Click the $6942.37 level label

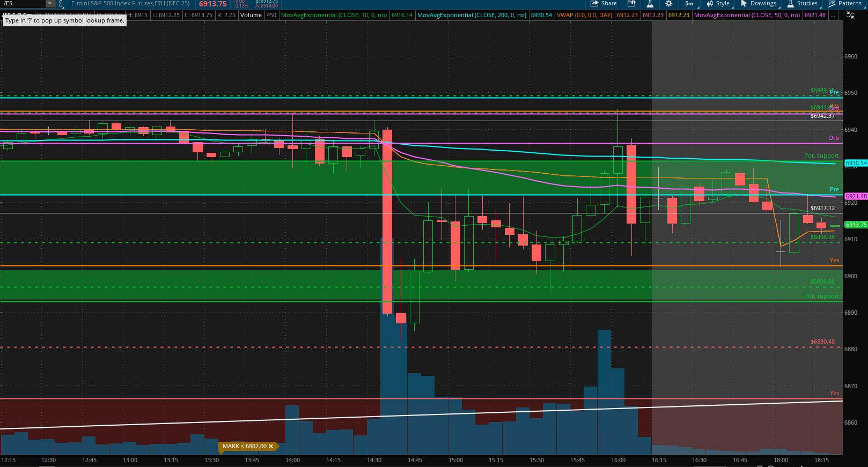(x=822, y=116)
